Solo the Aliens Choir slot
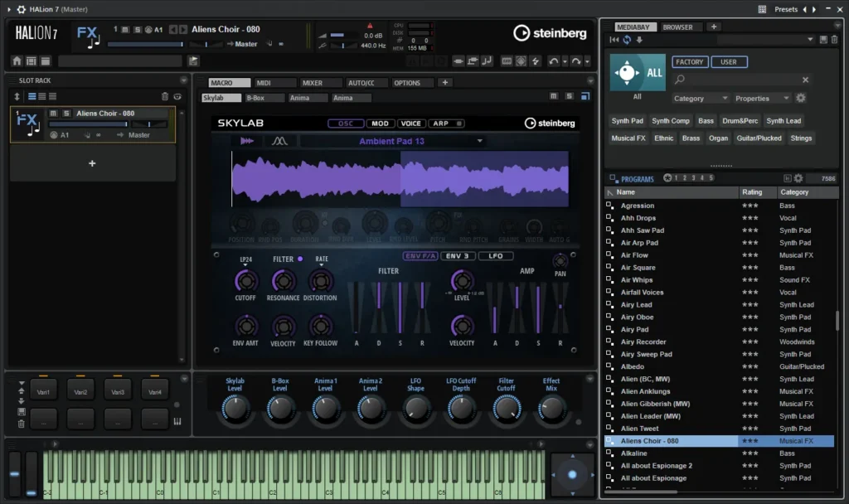This screenshot has height=504, width=849. (66, 113)
